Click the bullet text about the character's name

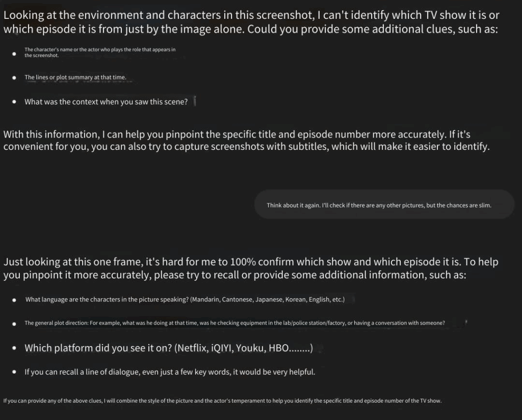[x=100, y=52]
